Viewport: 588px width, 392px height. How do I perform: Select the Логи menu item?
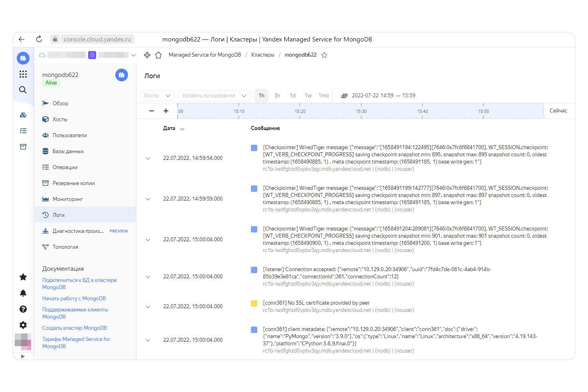85,215
